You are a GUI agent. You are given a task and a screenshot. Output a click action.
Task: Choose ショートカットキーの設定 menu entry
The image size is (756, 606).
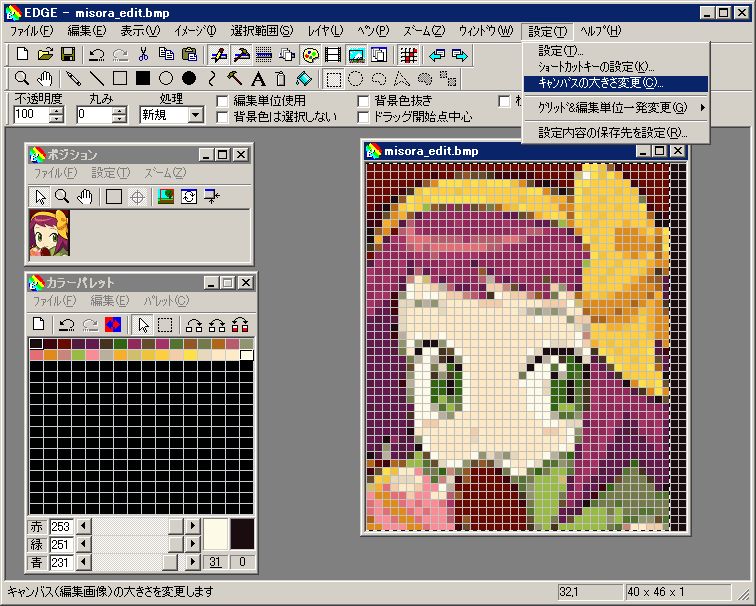click(616, 67)
